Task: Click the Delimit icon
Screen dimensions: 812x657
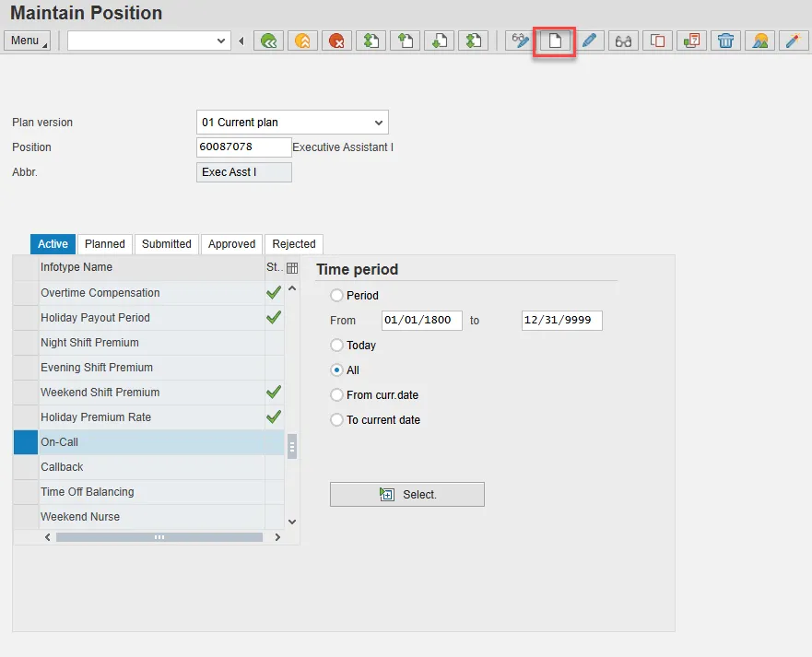Action: (691, 41)
